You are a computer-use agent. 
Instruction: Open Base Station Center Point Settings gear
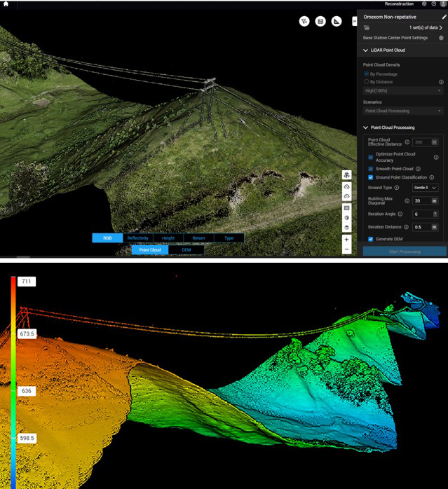point(440,38)
